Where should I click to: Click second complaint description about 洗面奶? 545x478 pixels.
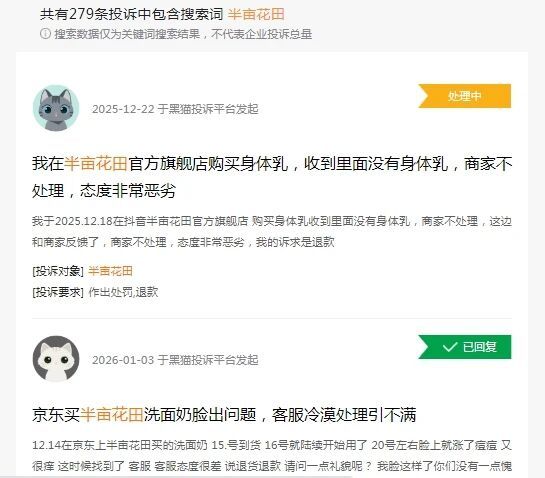coord(272,455)
